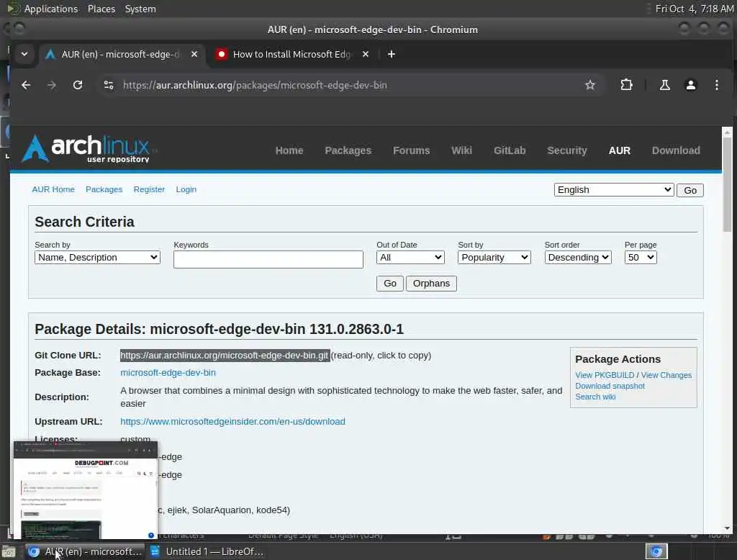
Task: Open the profile avatar menu
Action: 690,85
